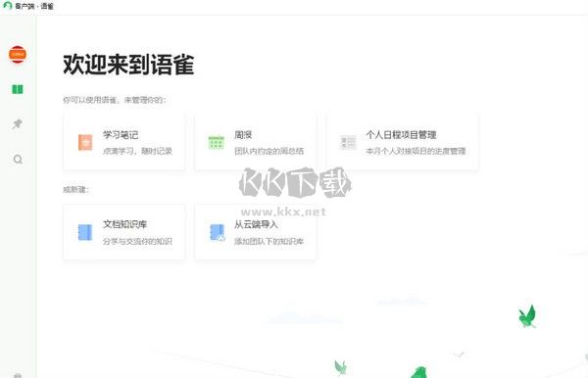Click the green 周报 calendar icon
This screenshot has height=378, width=588.
216,142
